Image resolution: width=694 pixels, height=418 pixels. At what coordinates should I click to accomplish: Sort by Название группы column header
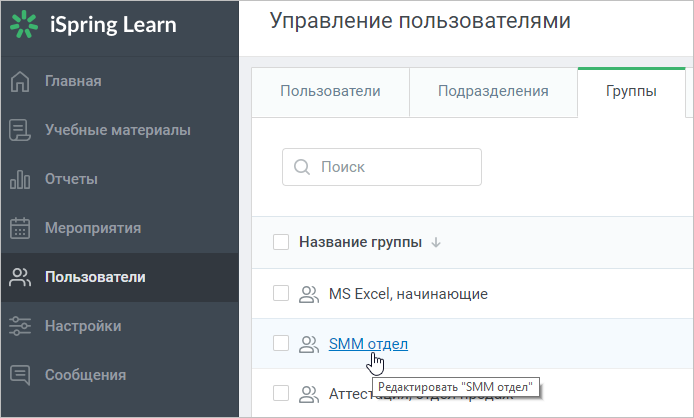[360, 242]
